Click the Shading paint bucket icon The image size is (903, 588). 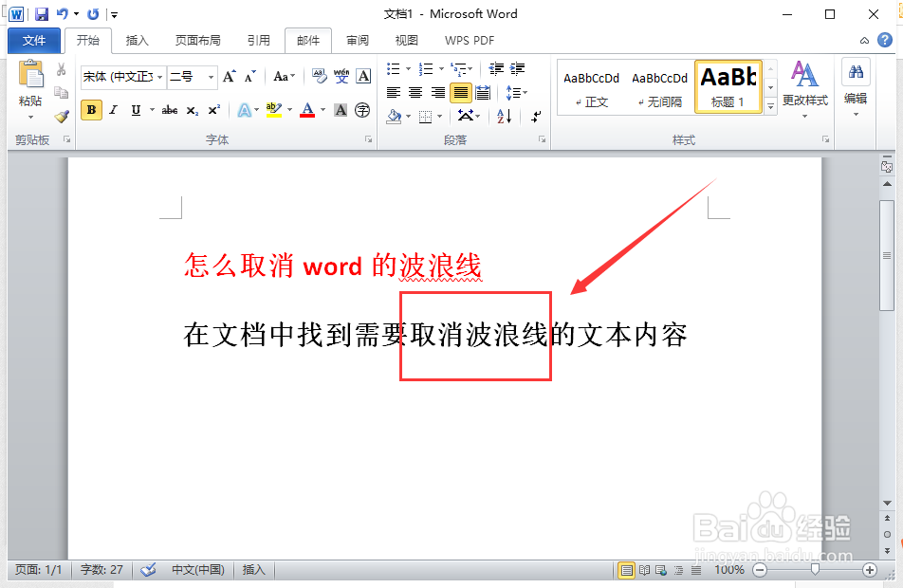pyautogui.click(x=394, y=117)
